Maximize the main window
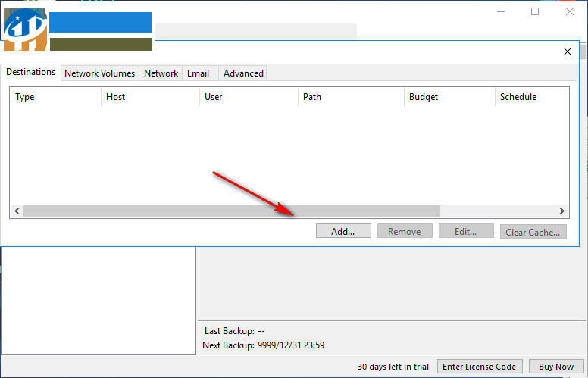The image size is (588, 378). 535,11
